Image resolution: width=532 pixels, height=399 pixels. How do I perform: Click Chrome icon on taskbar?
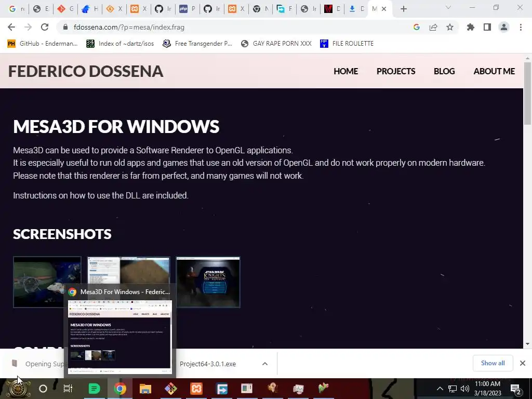click(120, 389)
